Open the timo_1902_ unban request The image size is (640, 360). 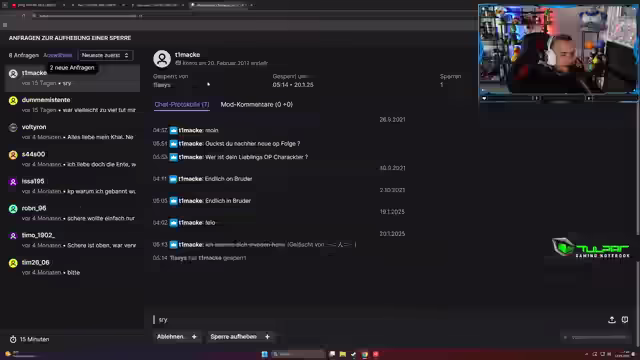tap(73, 240)
